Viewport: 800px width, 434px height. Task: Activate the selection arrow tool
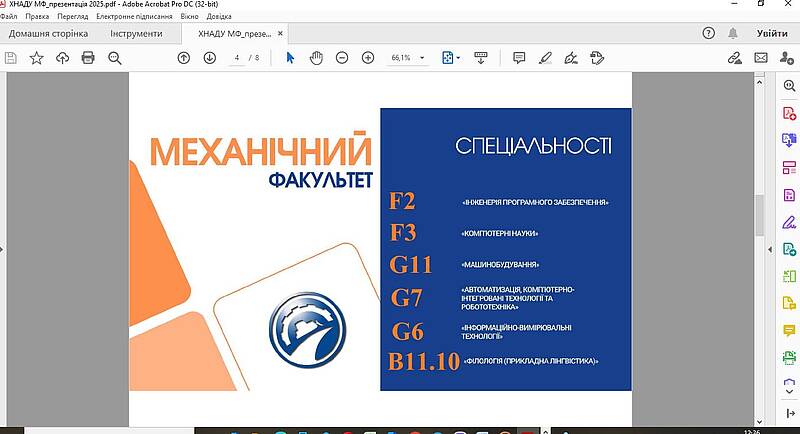click(x=290, y=58)
